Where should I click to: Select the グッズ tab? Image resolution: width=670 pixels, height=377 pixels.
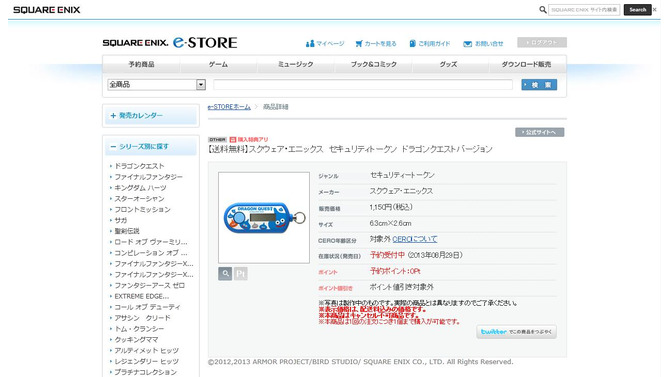(x=449, y=64)
